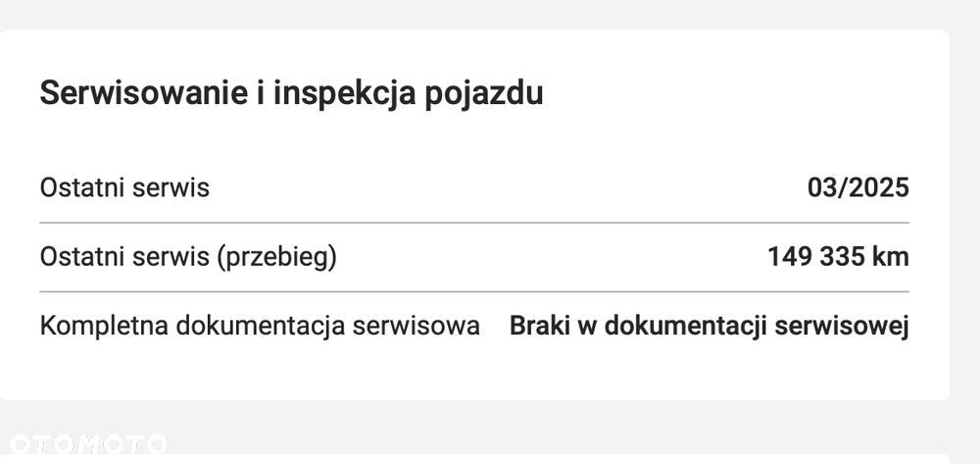Click the divider line under the mileage row
Image resolution: width=980 pixels, height=464 pixels.
point(474,291)
